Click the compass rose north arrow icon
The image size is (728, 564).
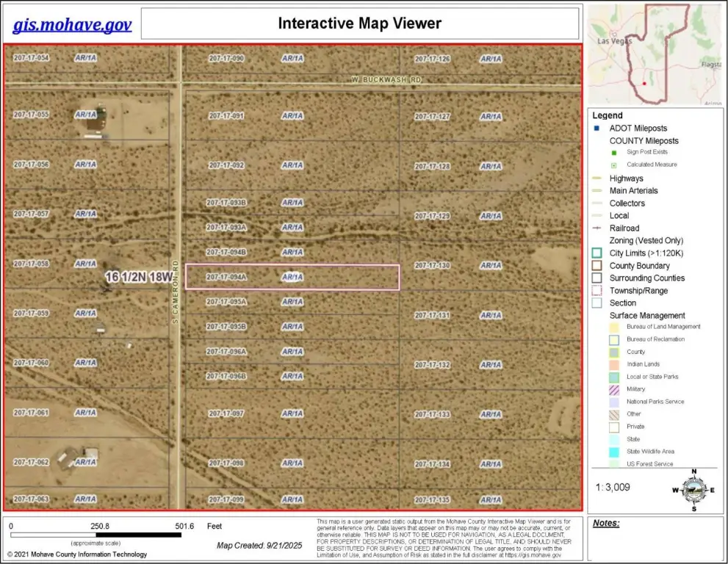point(693,489)
